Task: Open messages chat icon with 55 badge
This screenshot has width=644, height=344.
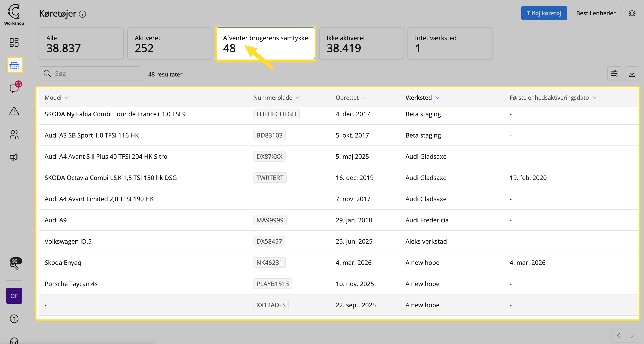Action: click(14, 88)
